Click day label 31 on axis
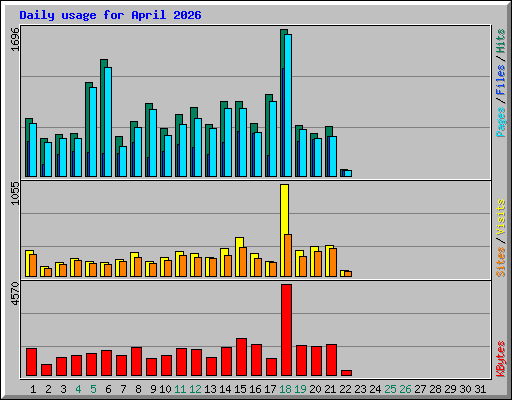The width and height of the screenshot is (512, 400). (480, 389)
